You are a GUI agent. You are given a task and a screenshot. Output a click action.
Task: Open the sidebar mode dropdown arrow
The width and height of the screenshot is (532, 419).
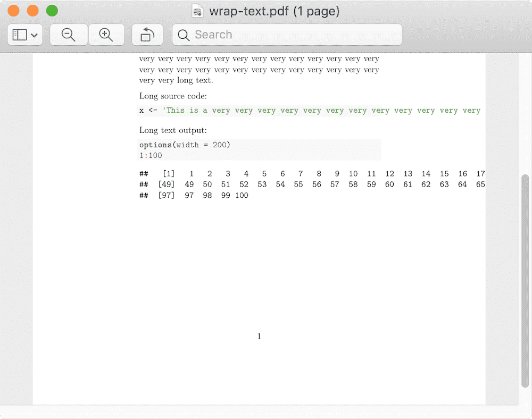click(x=33, y=35)
